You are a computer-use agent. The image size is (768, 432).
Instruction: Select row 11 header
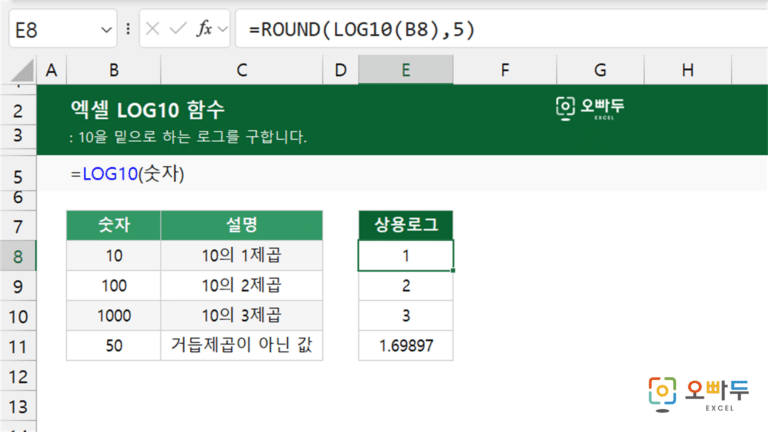[18, 347]
